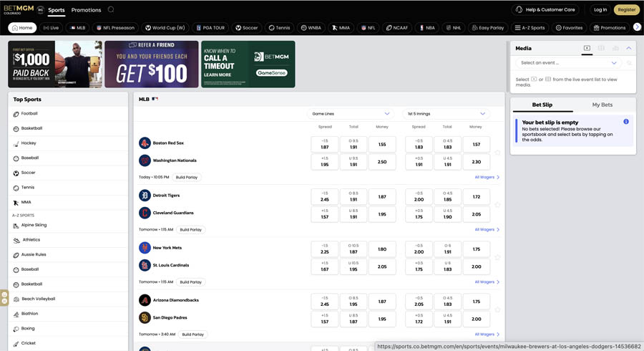Open the Refer a Friend $100 banner
Viewport: 644px width, 351px height.
[x=152, y=64]
